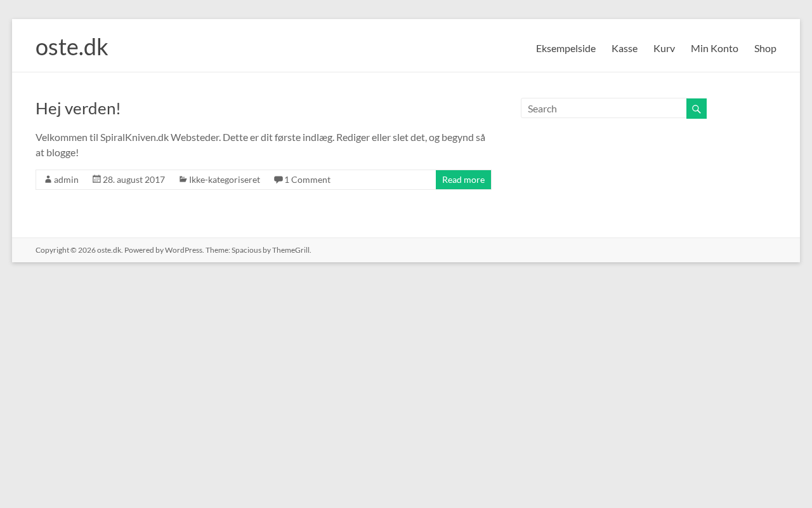This screenshot has width=812, height=508.
Task: Open the Hej verden! post title
Action: pos(78,109)
